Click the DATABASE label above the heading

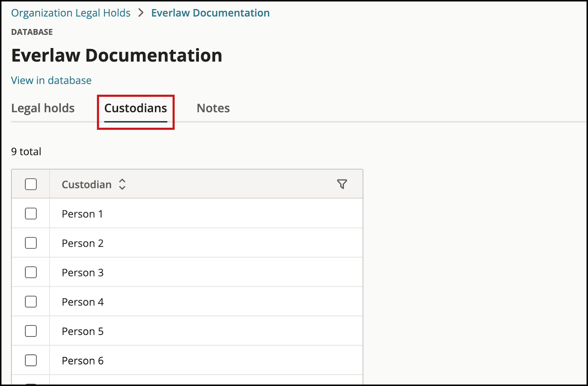click(32, 32)
